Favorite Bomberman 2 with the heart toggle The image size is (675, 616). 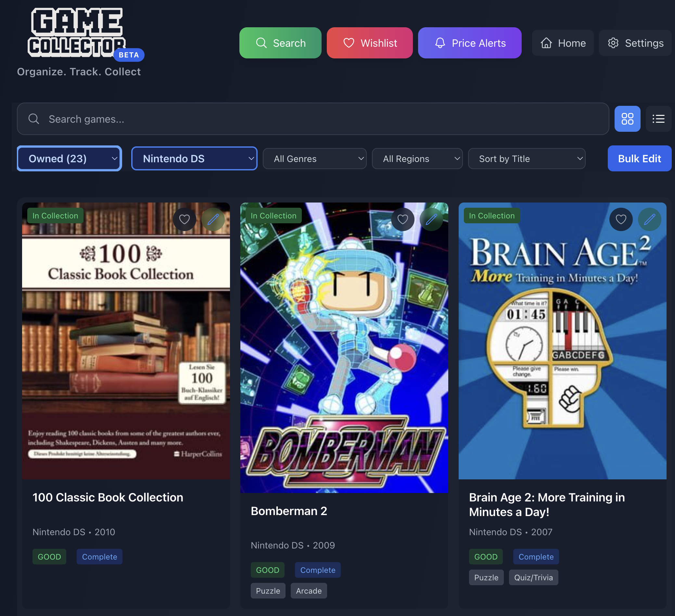point(402,219)
